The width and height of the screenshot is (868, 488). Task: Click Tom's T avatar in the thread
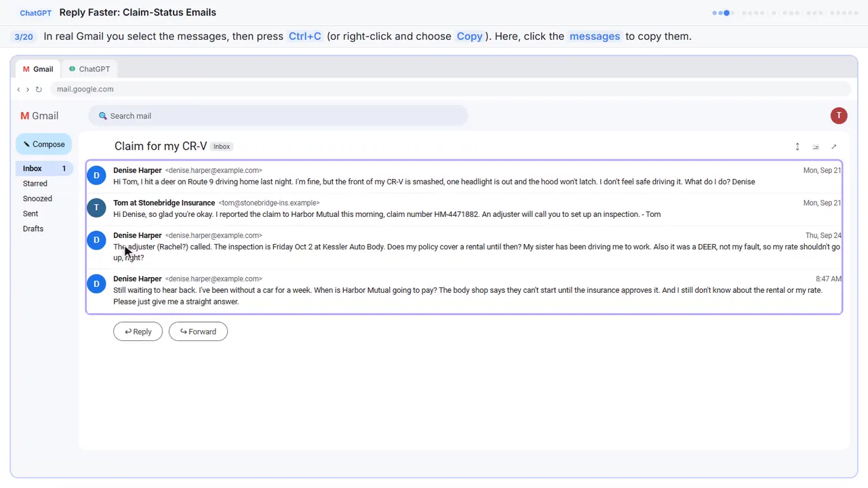pos(96,208)
